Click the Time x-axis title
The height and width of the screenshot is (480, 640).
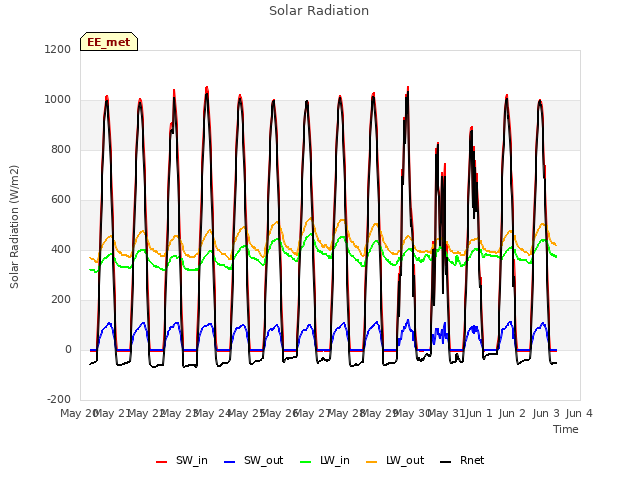point(566,429)
